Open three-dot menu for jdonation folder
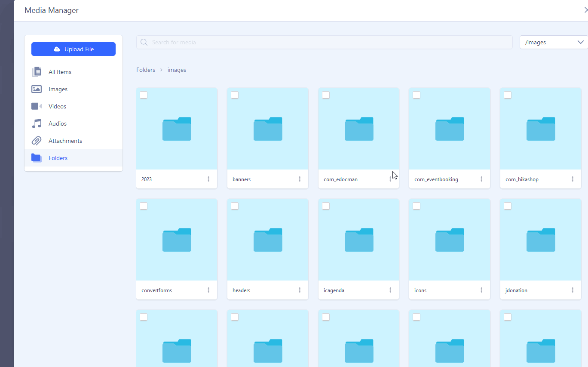Viewport: 588px width, 367px height. point(573,290)
